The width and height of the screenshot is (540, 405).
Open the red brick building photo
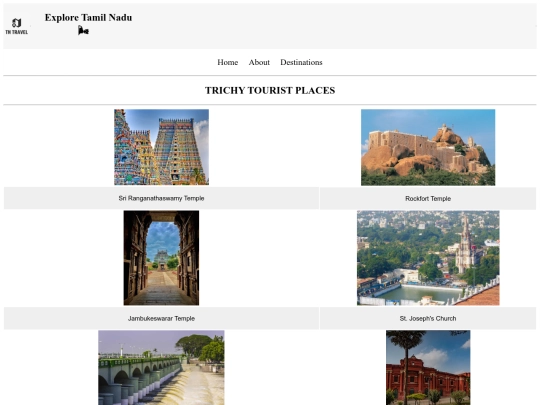(428, 367)
